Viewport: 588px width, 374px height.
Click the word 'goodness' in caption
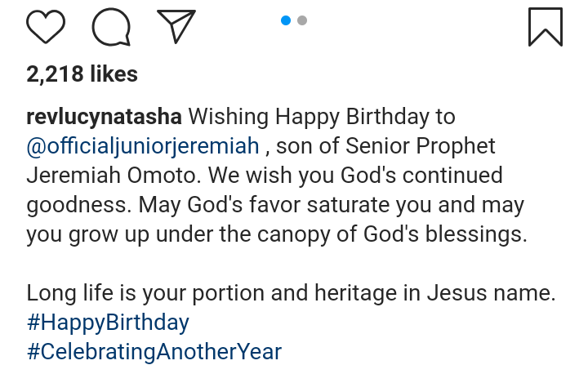pos(79,205)
